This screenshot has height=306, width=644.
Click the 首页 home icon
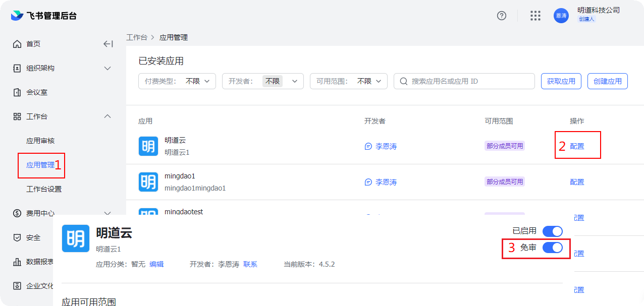coord(17,44)
